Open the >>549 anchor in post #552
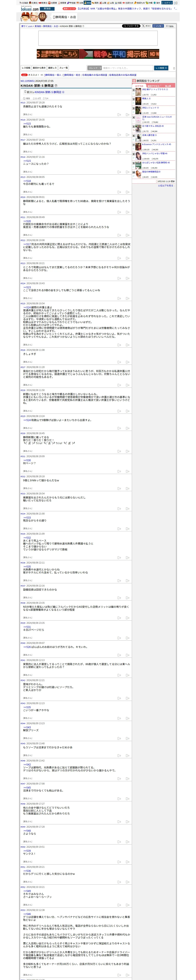196x980 pixels. pyautogui.click(x=27, y=891)
